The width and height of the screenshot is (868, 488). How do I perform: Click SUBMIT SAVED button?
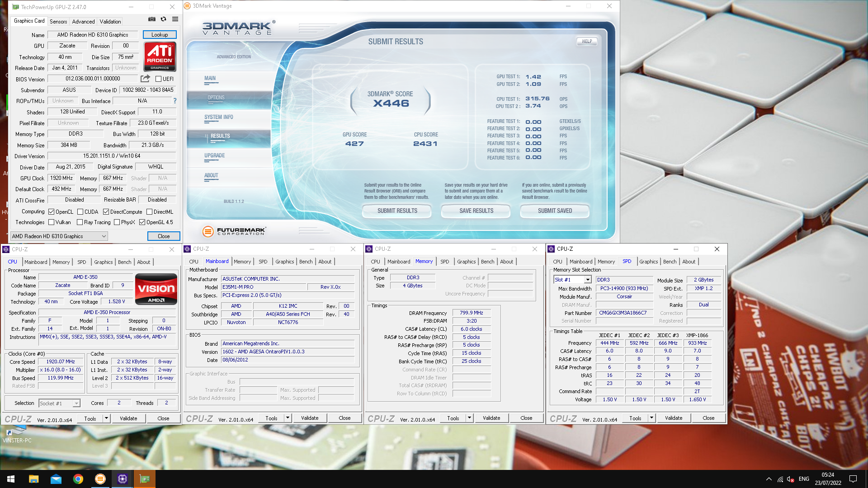point(555,211)
